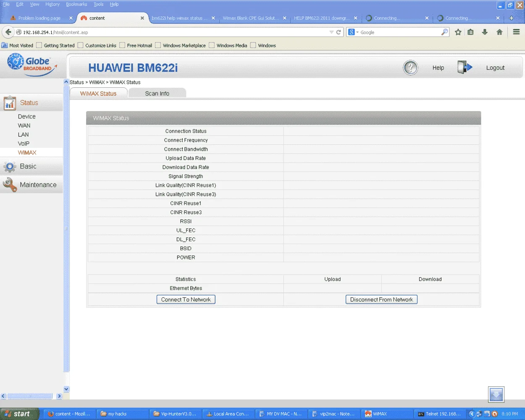The width and height of the screenshot is (525, 420).
Task: Open the Tools menu
Action: 98,4
